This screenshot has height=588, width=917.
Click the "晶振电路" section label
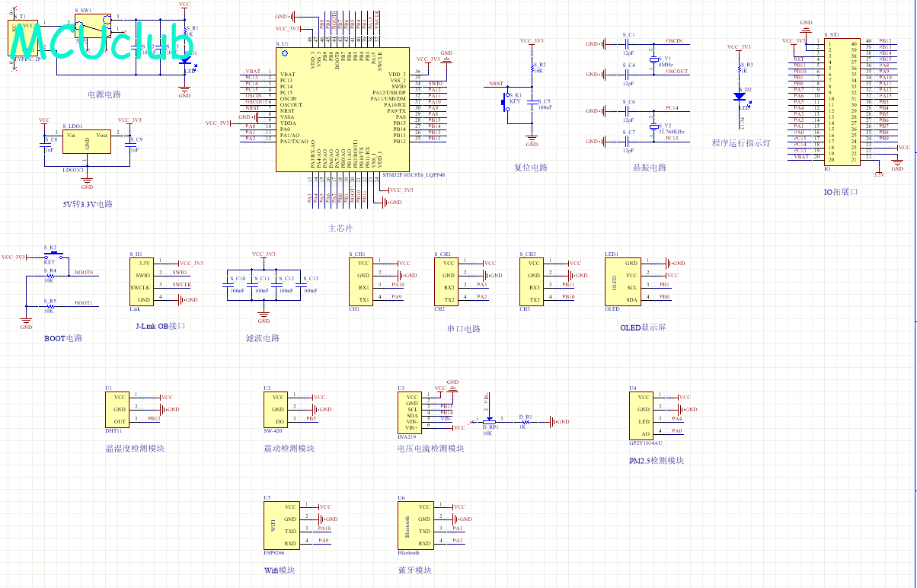(x=650, y=168)
